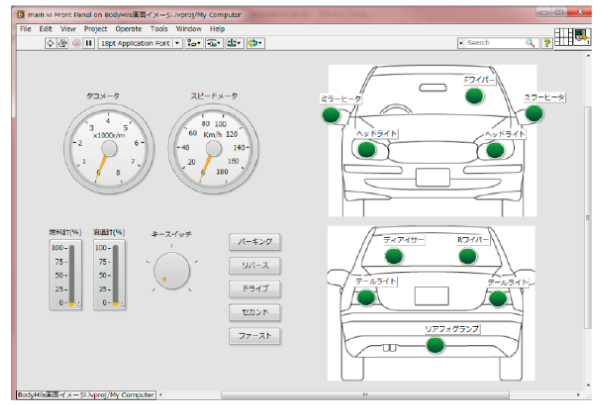Screen dimensions: 600x405
Task: Open the Project menu
Action: (x=95, y=29)
